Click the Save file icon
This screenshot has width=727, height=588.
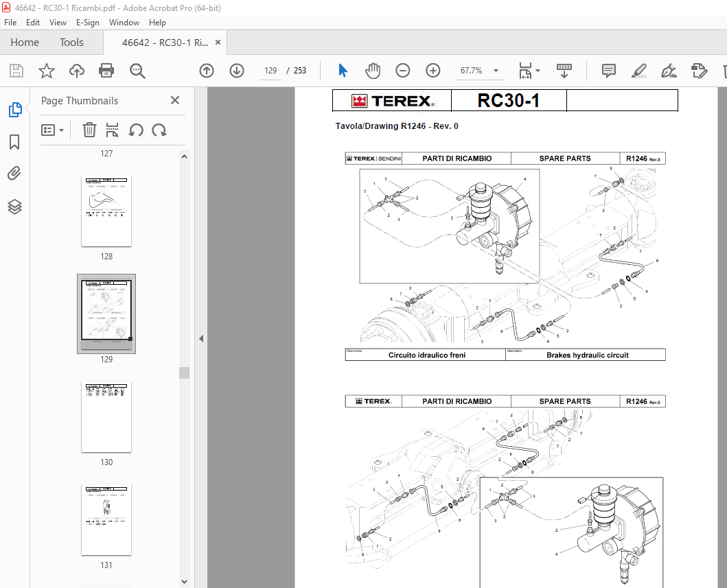pyautogui.click(x=16, y=71)
